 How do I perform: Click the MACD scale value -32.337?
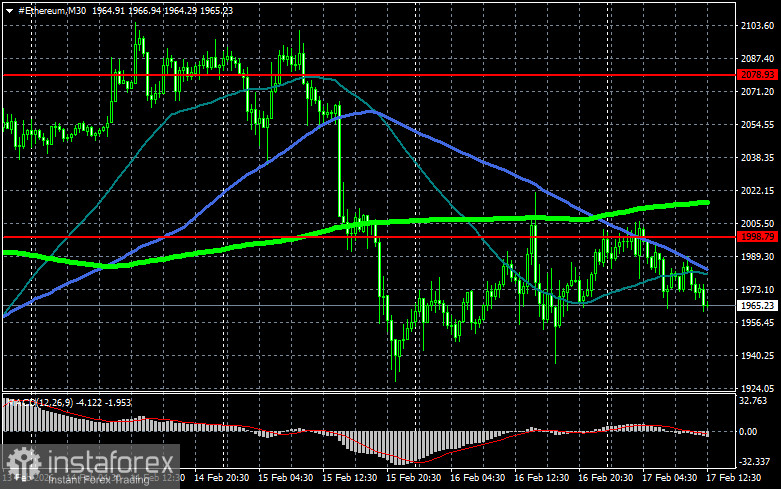(755, 462)
